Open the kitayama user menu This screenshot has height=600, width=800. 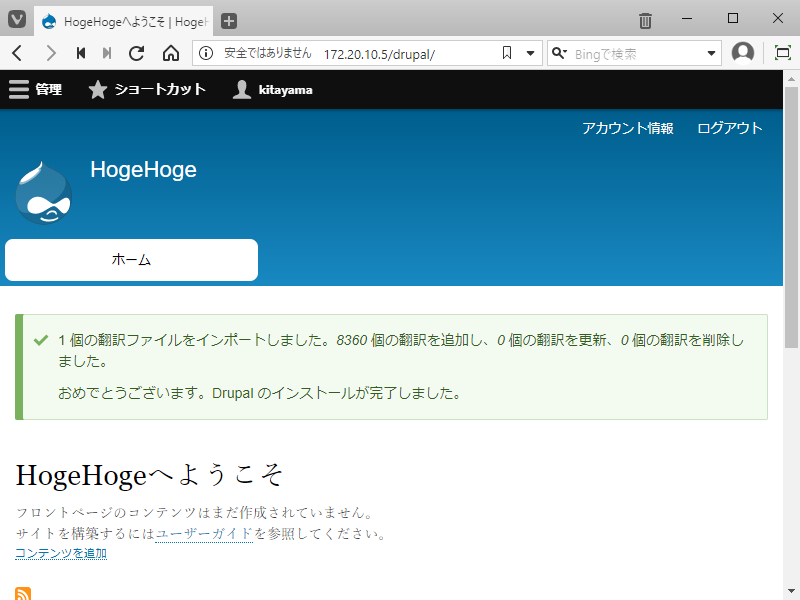[272, 89]
